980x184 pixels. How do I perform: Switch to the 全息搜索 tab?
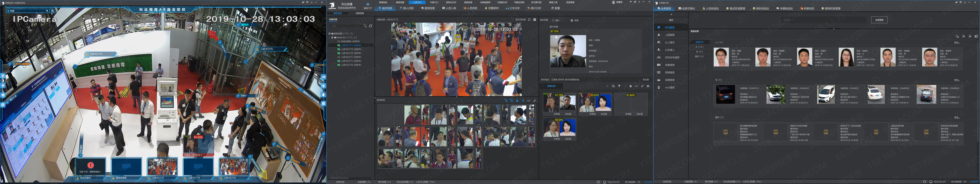click(664, 8)
